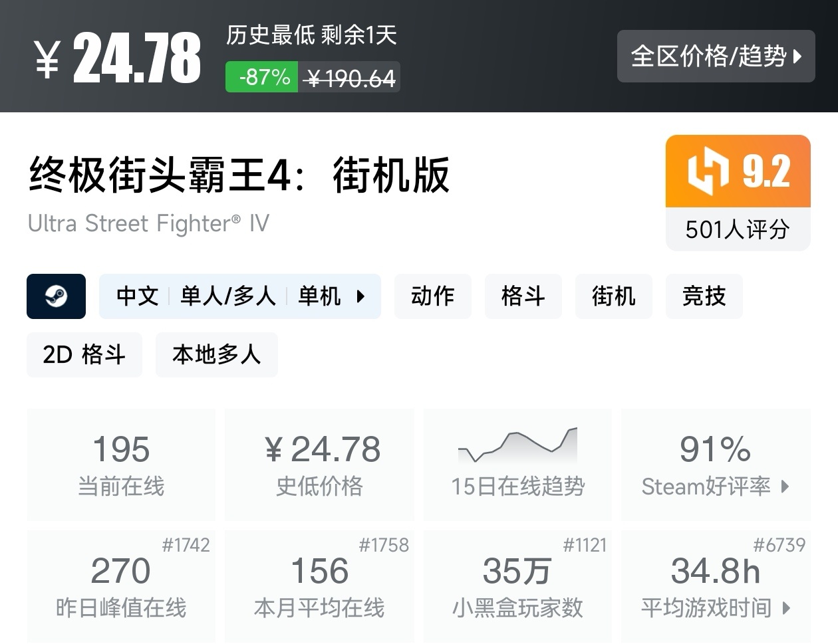Tap the #1758 rank label
Screen dimensions: 838x644
pyautogui.click(x=384, y=546)
